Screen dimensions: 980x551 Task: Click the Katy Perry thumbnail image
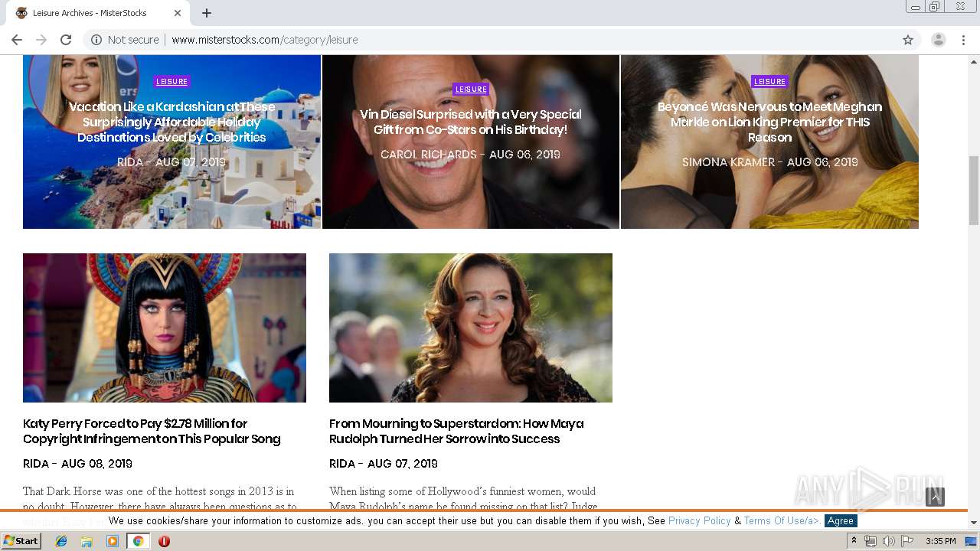(x=165, y=328)
